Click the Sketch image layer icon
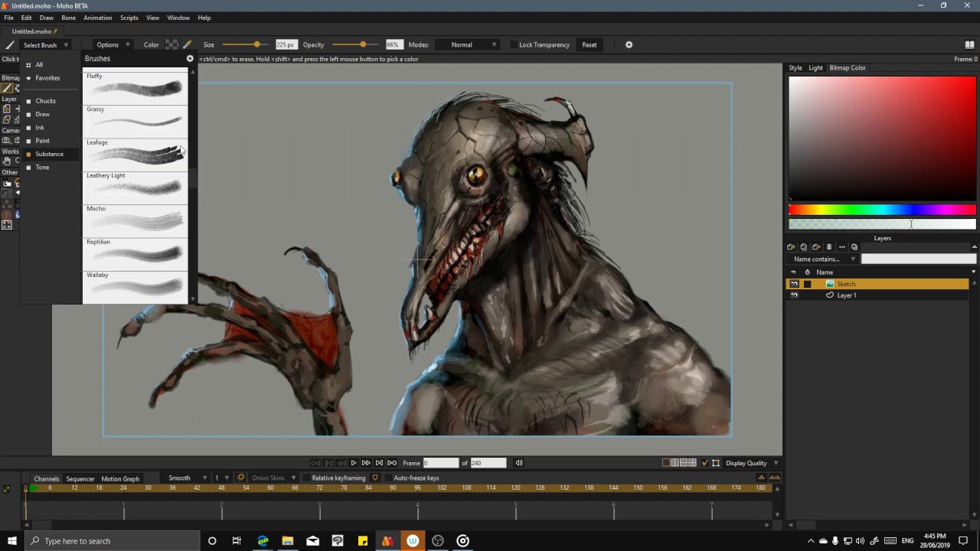 tap(830, 284)
